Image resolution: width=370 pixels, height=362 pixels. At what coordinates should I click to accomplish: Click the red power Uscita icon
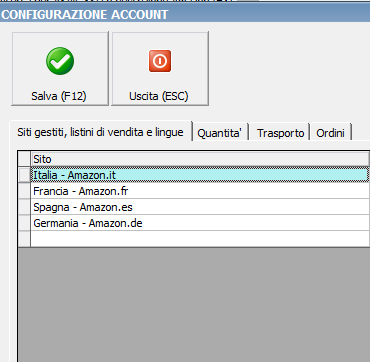(160, 61)
